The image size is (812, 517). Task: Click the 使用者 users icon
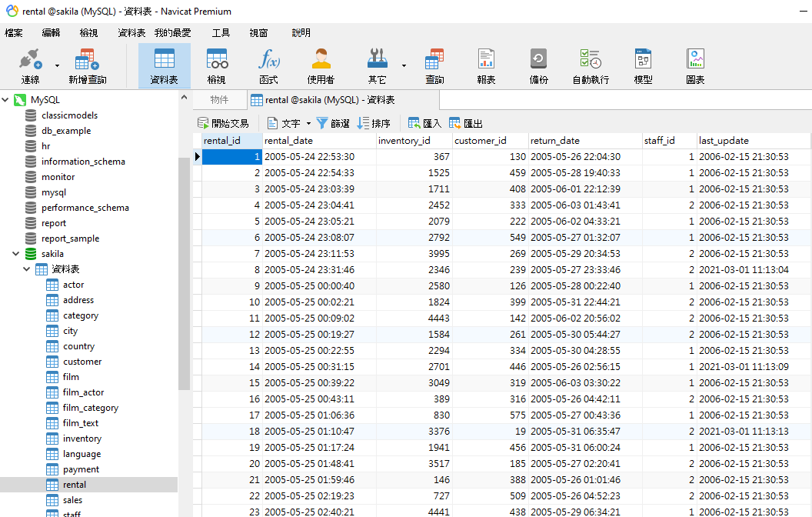click(321, 65)
